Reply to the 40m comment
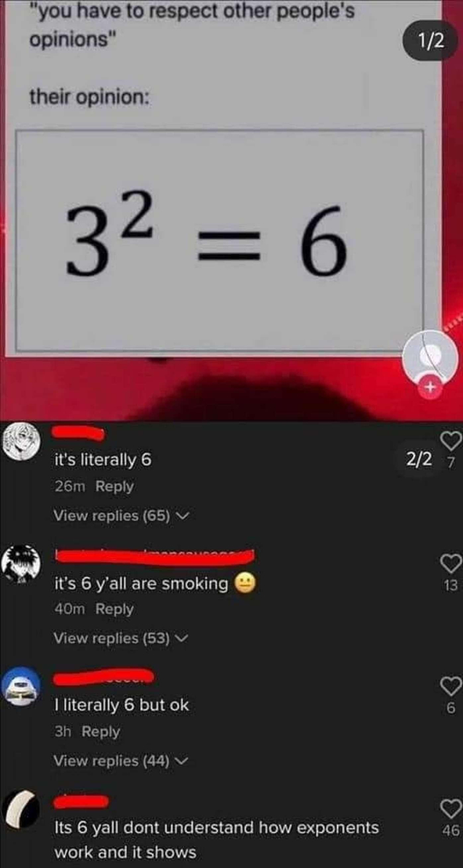Screen dimensions: 463x868 click(114, 609)
